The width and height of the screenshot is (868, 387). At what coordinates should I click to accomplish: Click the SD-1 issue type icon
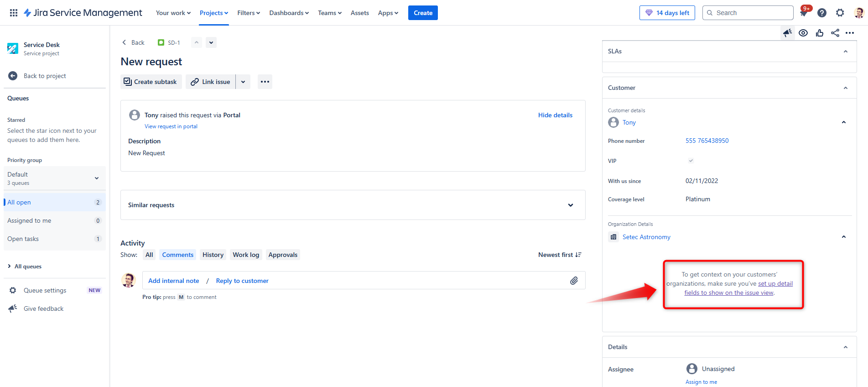(x=161, y=42)
